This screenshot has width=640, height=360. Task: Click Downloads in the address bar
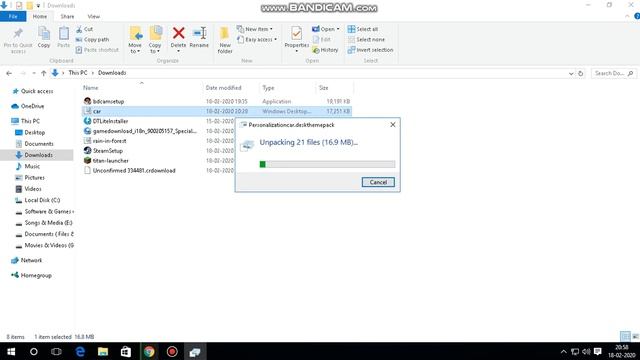click(112, 73)
